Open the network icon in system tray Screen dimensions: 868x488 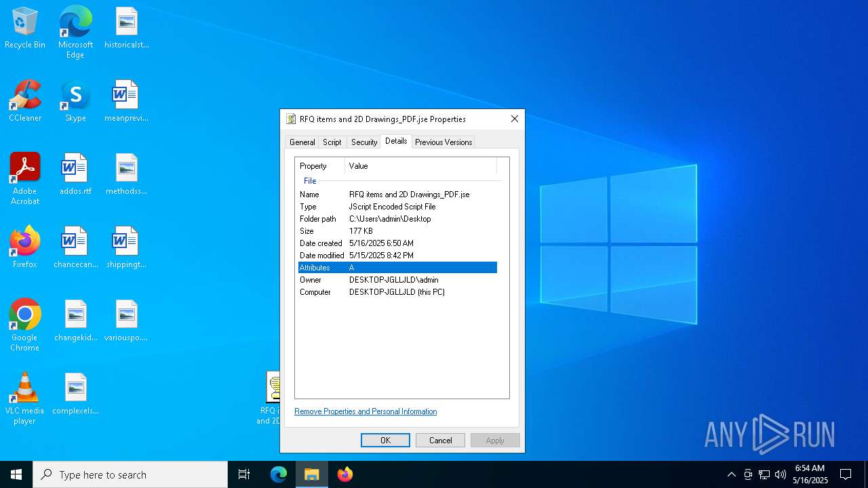pos(764,474)
